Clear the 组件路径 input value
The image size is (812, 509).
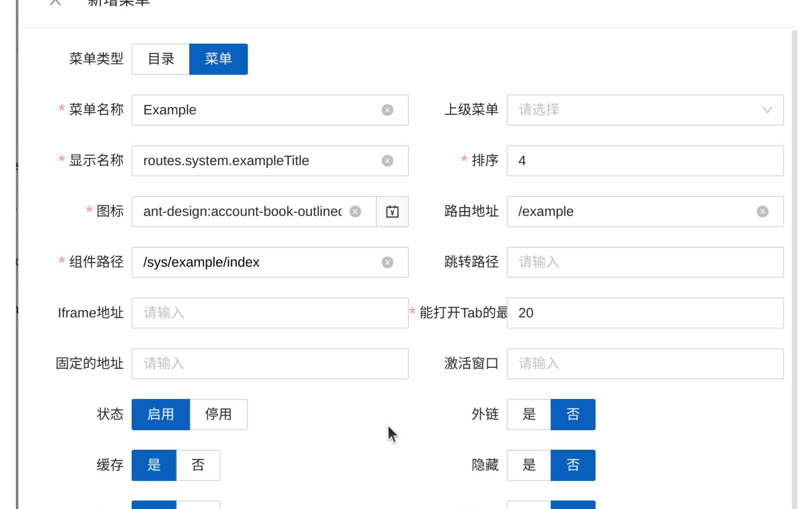[387, 262]
